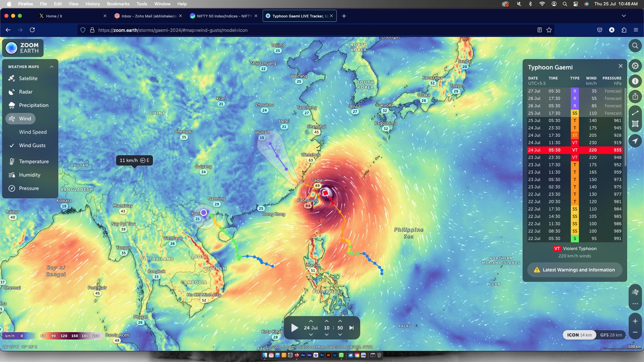Decrease the hour with down chevron
The height and width of the screenshot is (362, 644).
326,335
